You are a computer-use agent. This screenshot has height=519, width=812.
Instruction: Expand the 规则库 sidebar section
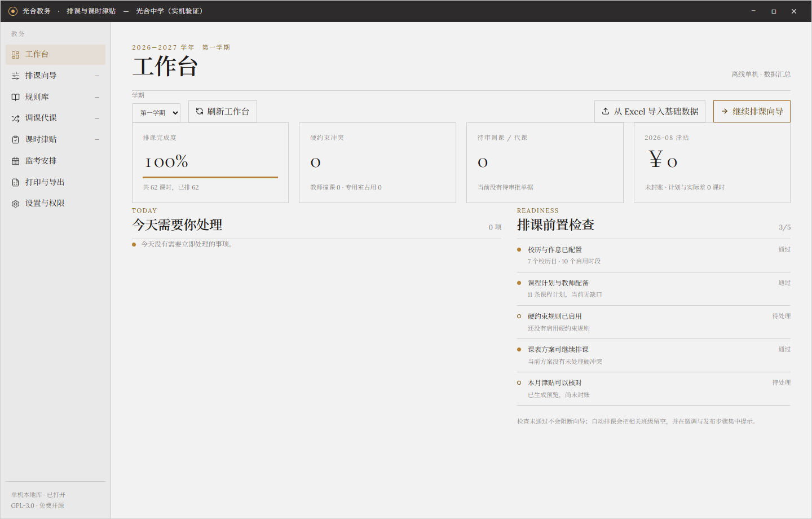(97, 97)
